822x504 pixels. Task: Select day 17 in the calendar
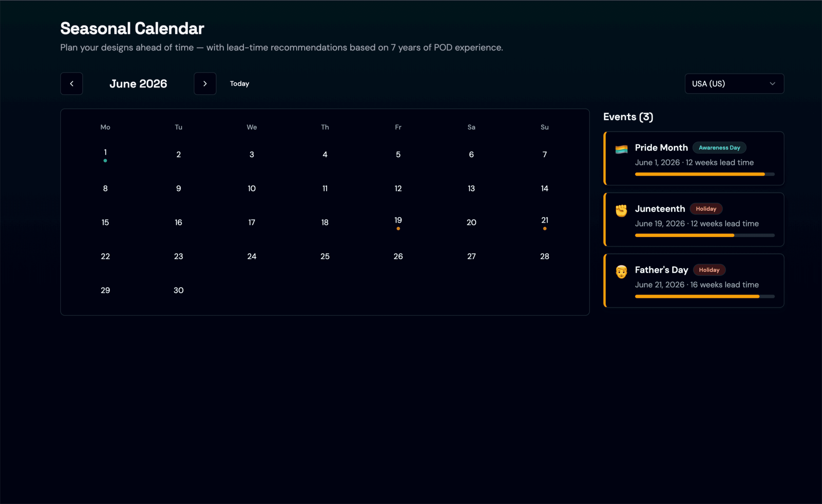tap(252, 222)
